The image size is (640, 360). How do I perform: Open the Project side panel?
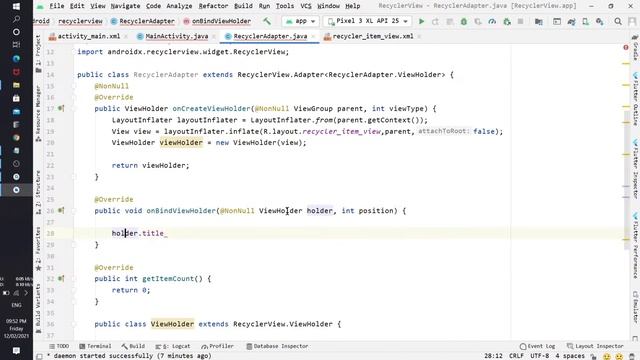[38, 53]
